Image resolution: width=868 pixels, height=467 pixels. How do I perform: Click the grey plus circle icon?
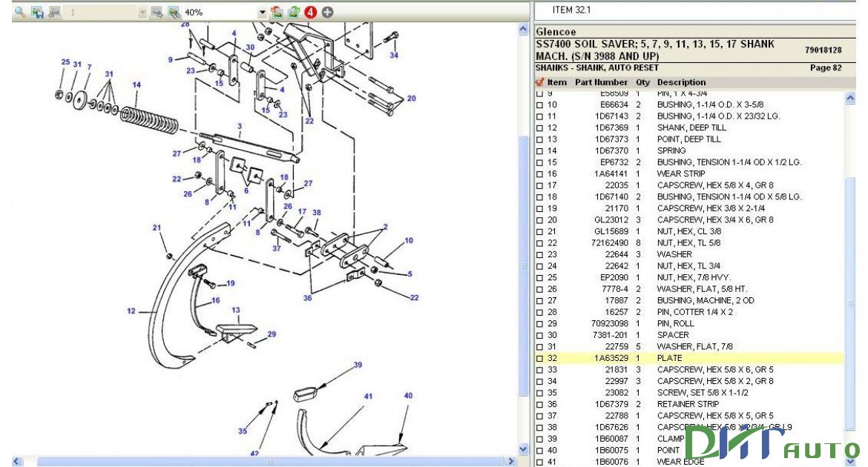[x=328, y=12]
